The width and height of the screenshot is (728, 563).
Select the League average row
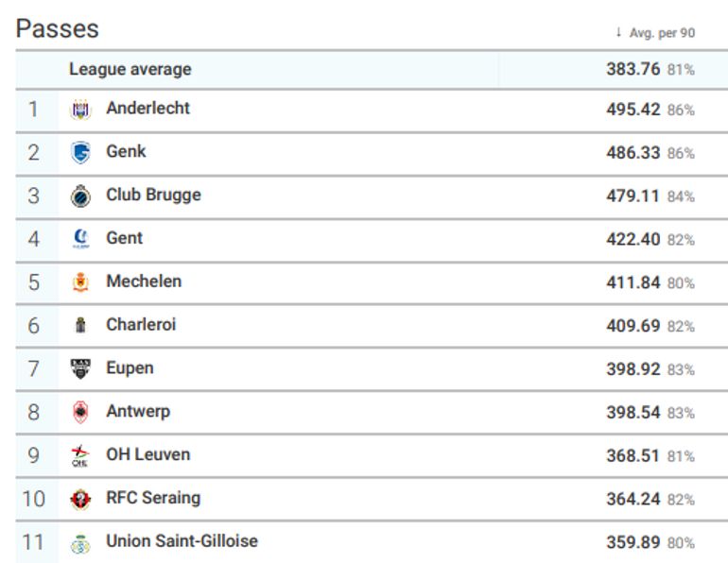coord(130,69)
